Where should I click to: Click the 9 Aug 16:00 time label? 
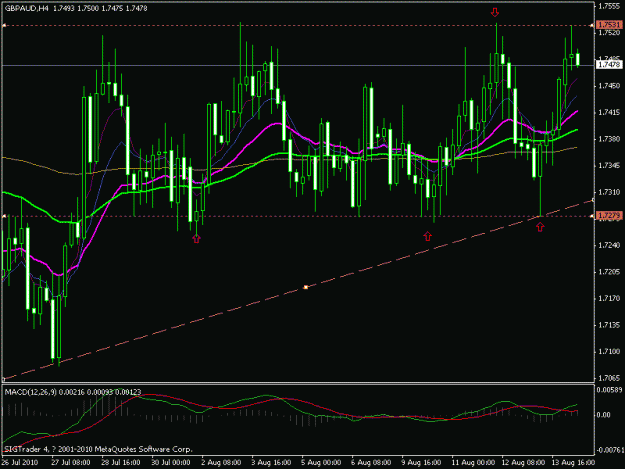click(421, 462)
